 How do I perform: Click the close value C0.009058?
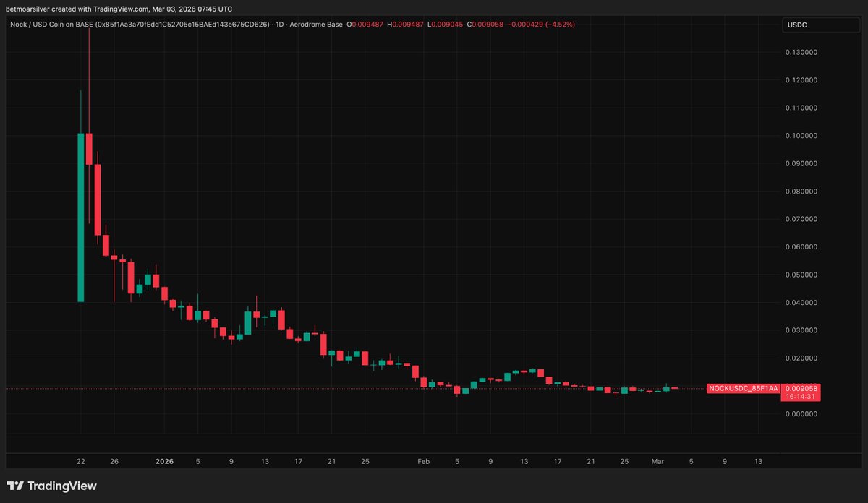[x=487, y=25]
